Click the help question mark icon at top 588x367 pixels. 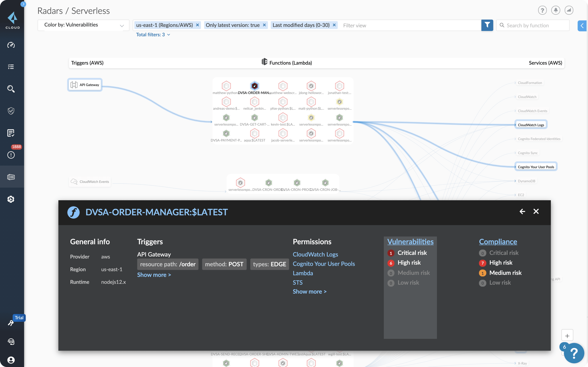pos(542,10)
